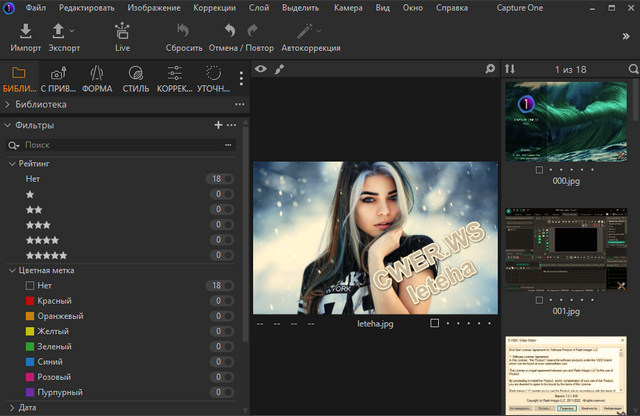This screenshot has width=640, height=416.
Task: Collapse the Рейтинг filter group
Action: pos(12,163)
